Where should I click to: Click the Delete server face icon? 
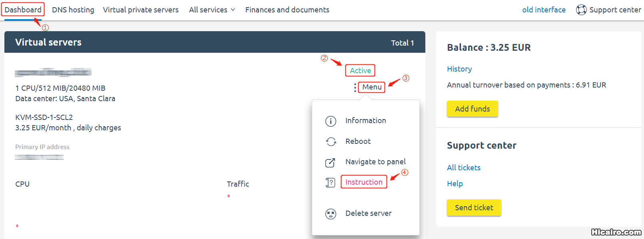(331, 214)
